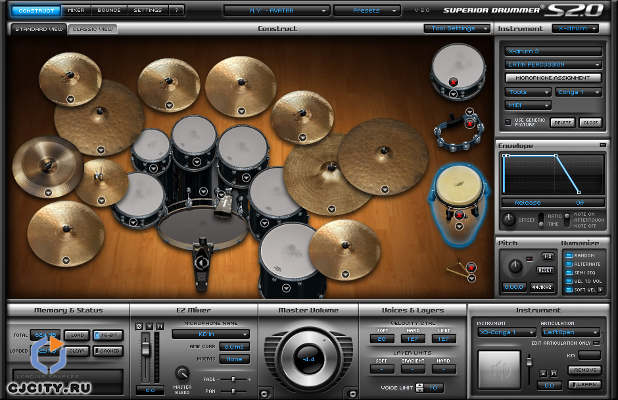Viewport: 618px width, 400px height.
Task: Select the kick drum head
Action: pos(203,227)
